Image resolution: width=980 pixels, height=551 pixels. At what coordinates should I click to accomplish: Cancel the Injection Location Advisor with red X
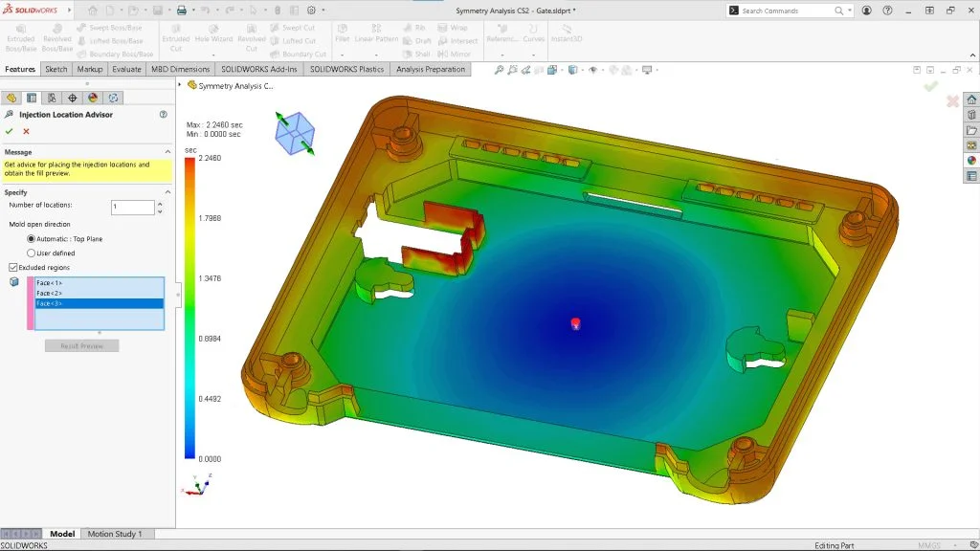tap(26, 131)
